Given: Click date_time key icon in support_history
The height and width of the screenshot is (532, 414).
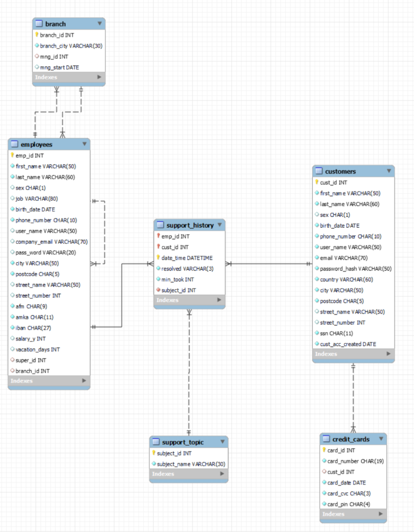Looking at the screenshot, I should point(158,257).
